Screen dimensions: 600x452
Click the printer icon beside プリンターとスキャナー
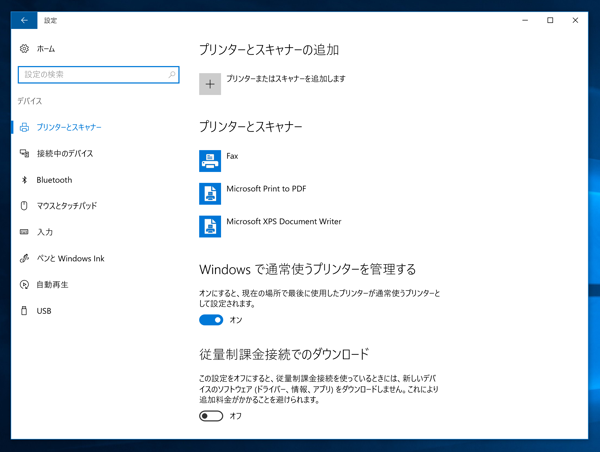click(24, 127)
